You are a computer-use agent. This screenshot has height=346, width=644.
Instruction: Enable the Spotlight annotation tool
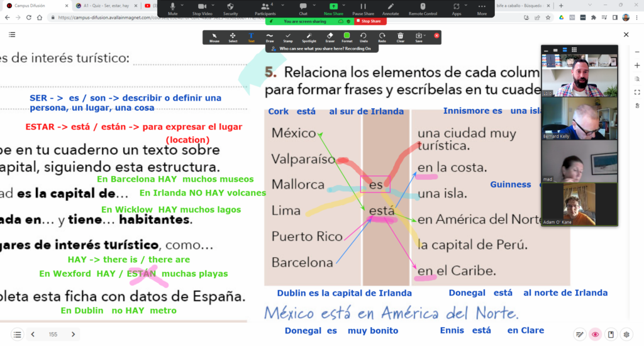pyautogui.click(x=309, y=37)
